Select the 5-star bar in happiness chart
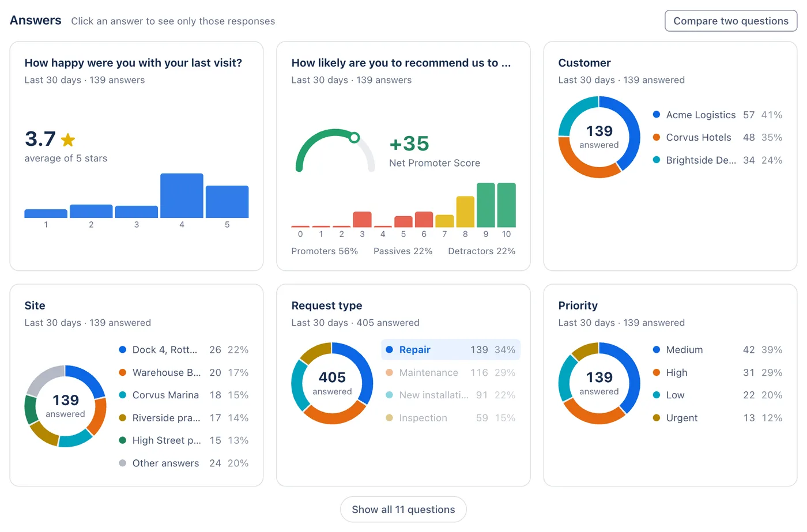 coord(227,202)
